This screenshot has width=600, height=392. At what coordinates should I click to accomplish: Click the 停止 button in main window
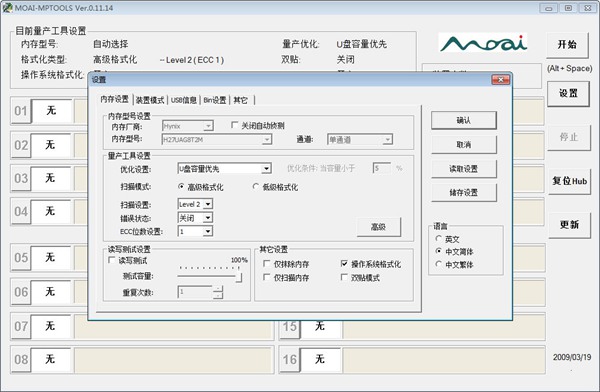[568, 137]
